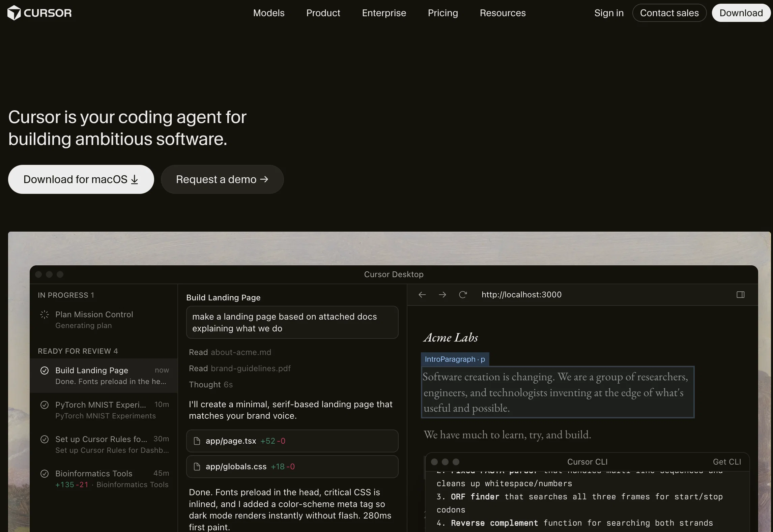Screen dimensions: 773x532
Task: Click the checkmark icon beside Set up Cursor Rules
Action: pyautogui.click(x=45, y=439)
